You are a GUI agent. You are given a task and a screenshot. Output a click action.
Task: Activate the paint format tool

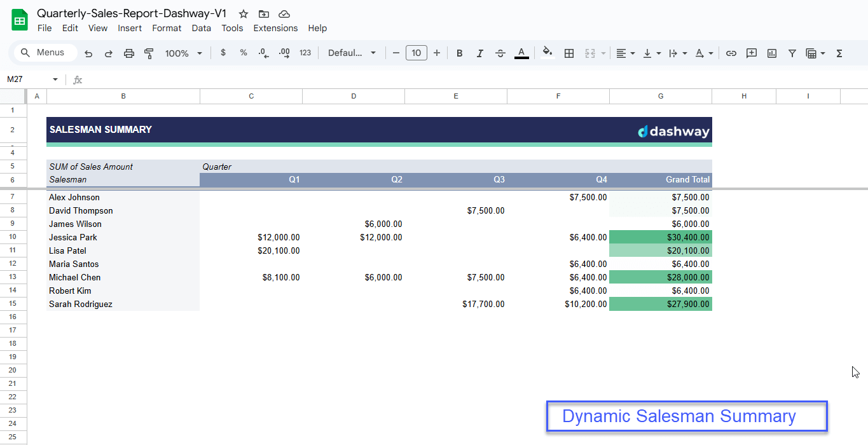point(149,53)
